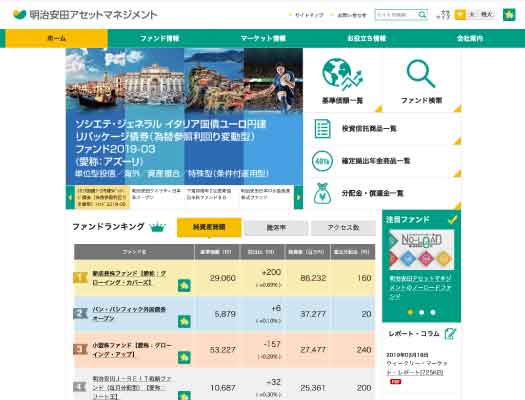This screenshot has height=400, width=525.
Task: Select the second featured fund carousel dot
Action: [x=422, y=312]
